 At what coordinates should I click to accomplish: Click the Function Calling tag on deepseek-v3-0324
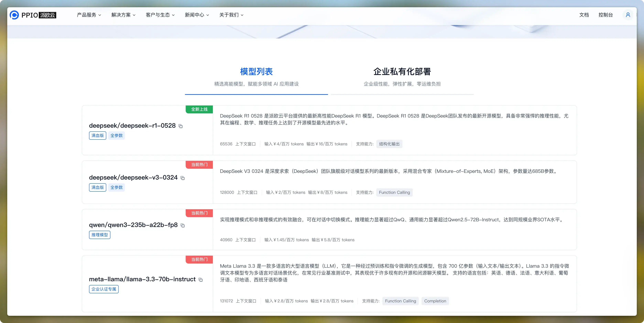pos(394,192)
